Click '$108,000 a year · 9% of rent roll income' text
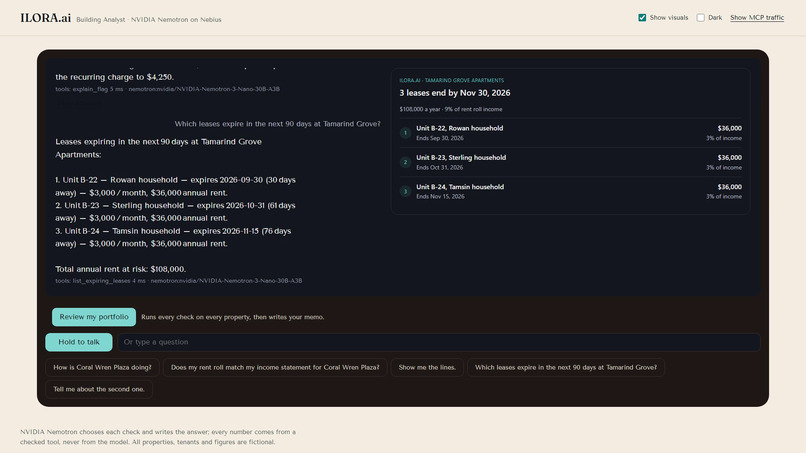 (x=451, y=110)
